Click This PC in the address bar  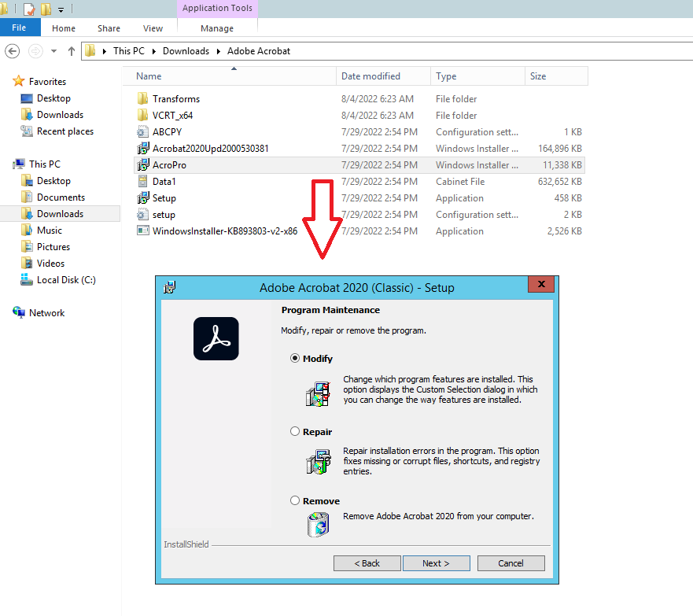tap(129, 51)
